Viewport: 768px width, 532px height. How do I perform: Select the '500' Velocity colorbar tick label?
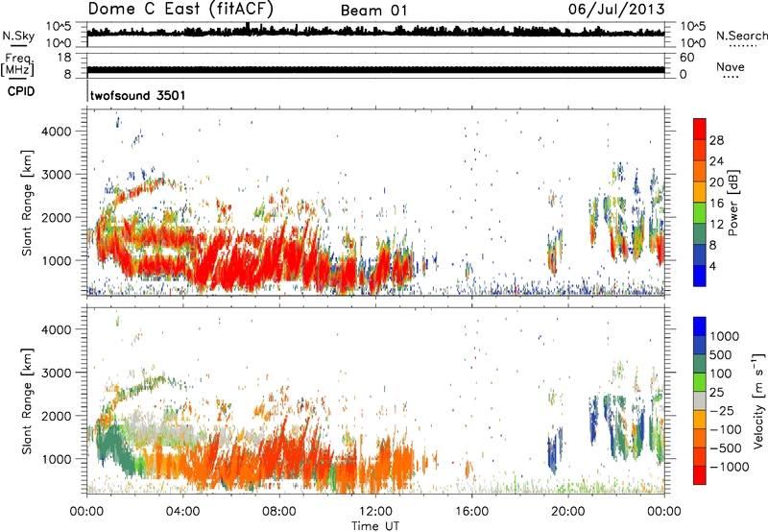721,354
